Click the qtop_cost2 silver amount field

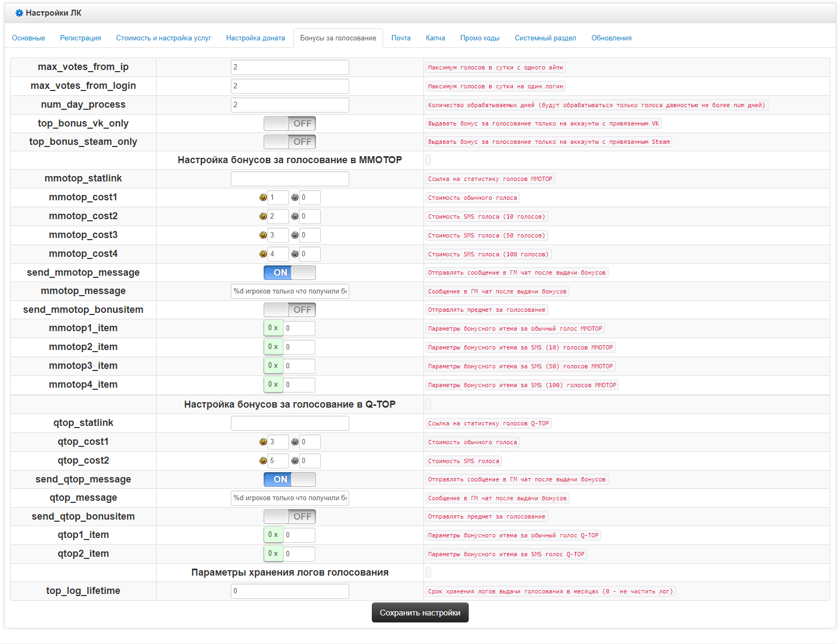pyautogui.click(x=310, y=461)
